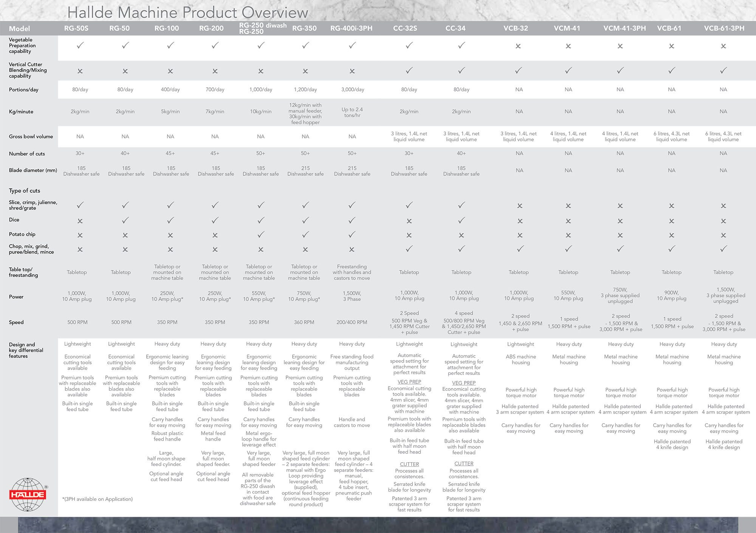This screenshot has height=533, width=756.
Task: Click 'ABS machine housing' under VCB-32
Action: 521,359
